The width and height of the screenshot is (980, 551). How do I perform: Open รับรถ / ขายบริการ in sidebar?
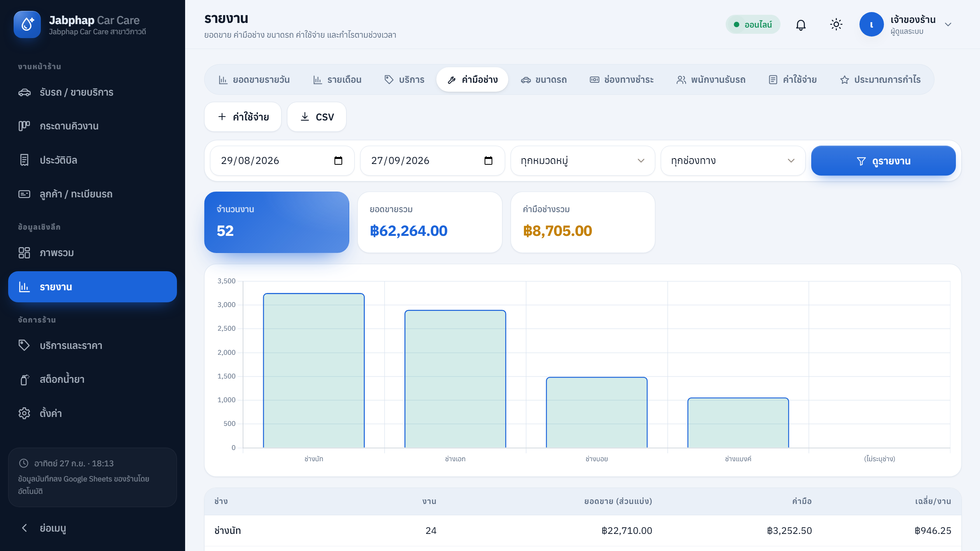[93, 92]
